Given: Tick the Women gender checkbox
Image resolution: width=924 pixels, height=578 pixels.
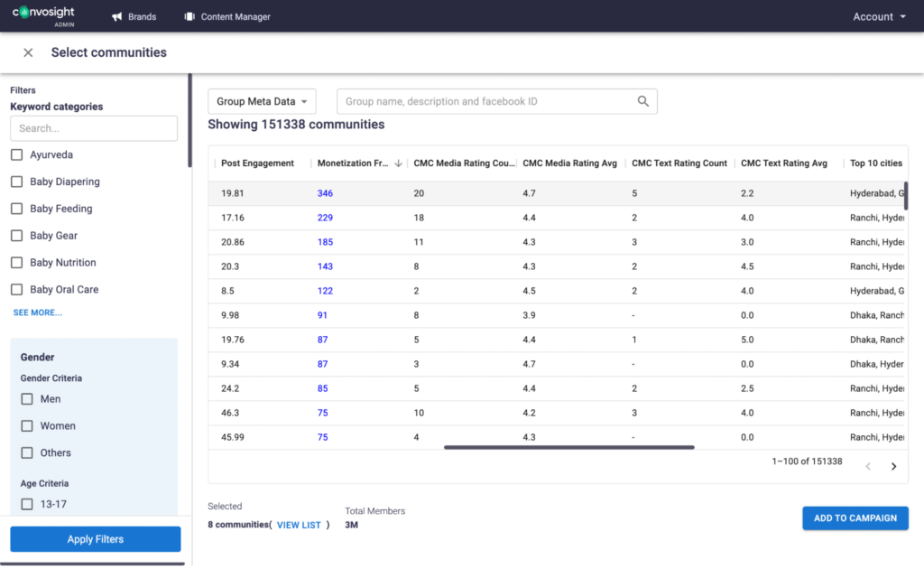Looking at the screenshot, I should click(27, 426).
